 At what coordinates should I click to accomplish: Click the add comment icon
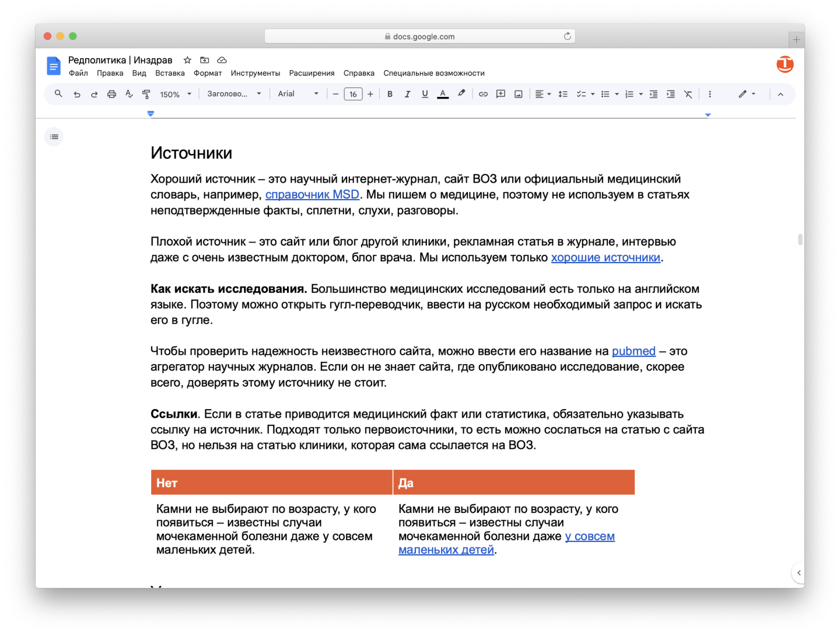501,94
